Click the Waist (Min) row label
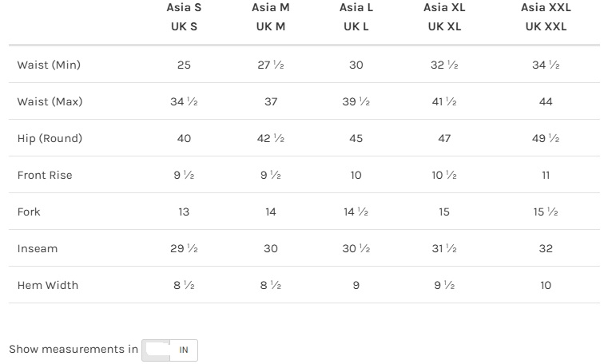This screenshot has height=364, width=604. click(49, 65)
